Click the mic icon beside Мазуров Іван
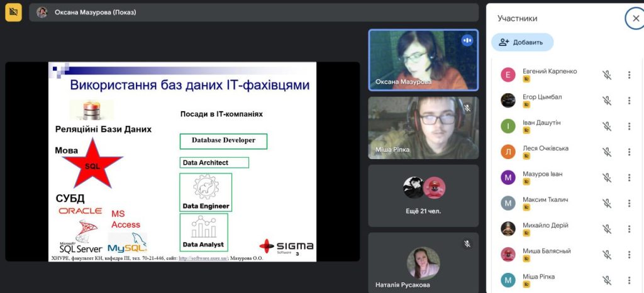 pos(606,177)
